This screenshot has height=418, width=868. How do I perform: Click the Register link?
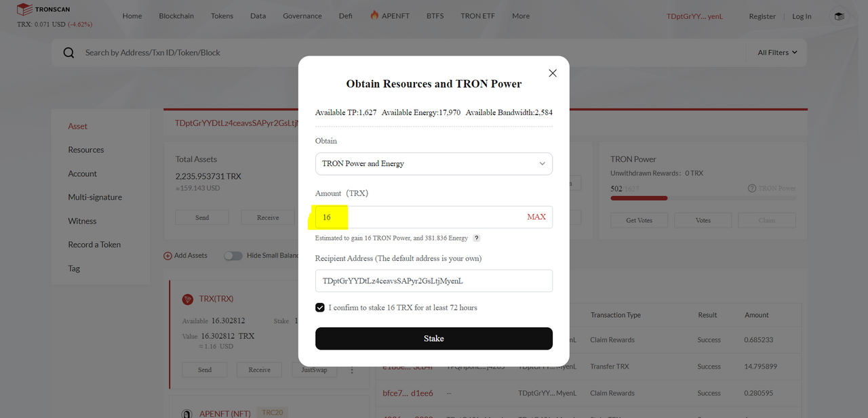click(762, 16)
